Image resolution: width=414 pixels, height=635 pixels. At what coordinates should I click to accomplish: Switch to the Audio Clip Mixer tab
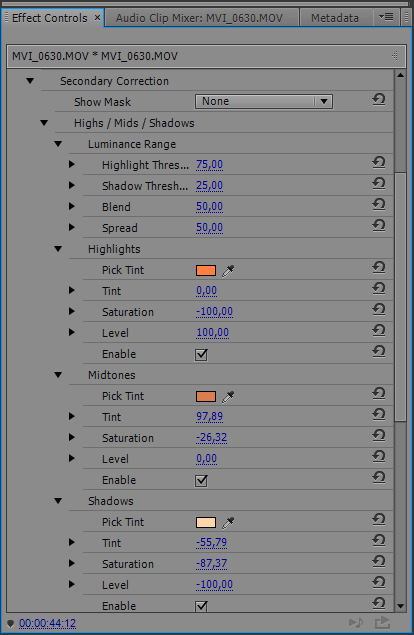coord(201,18)
